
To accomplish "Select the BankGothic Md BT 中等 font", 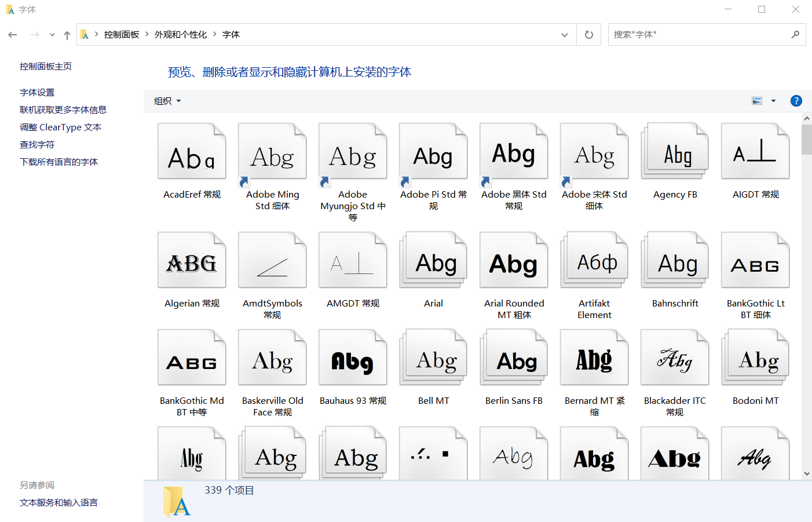I will click(x=192, y=373).
